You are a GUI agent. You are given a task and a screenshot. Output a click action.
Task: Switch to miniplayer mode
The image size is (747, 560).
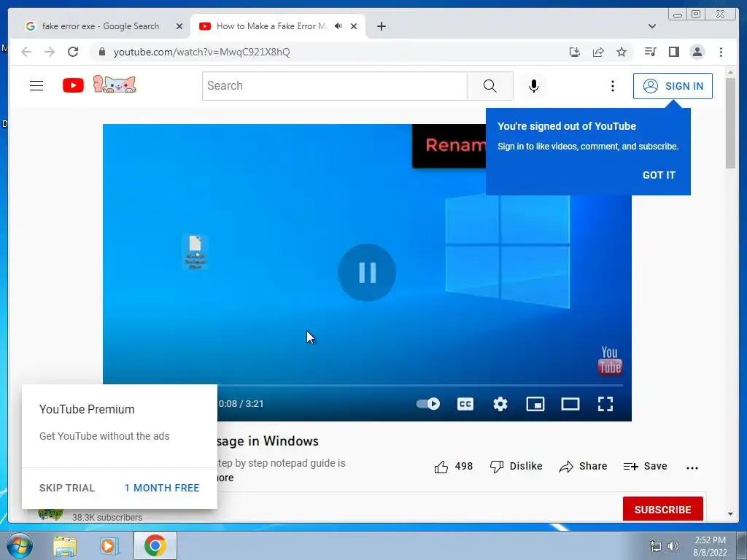535,404
